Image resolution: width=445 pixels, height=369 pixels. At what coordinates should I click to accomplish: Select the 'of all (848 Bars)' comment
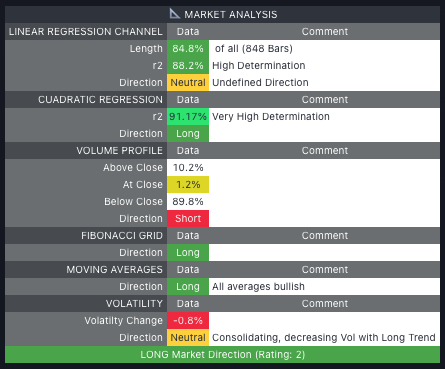click(x=254, y=49)
